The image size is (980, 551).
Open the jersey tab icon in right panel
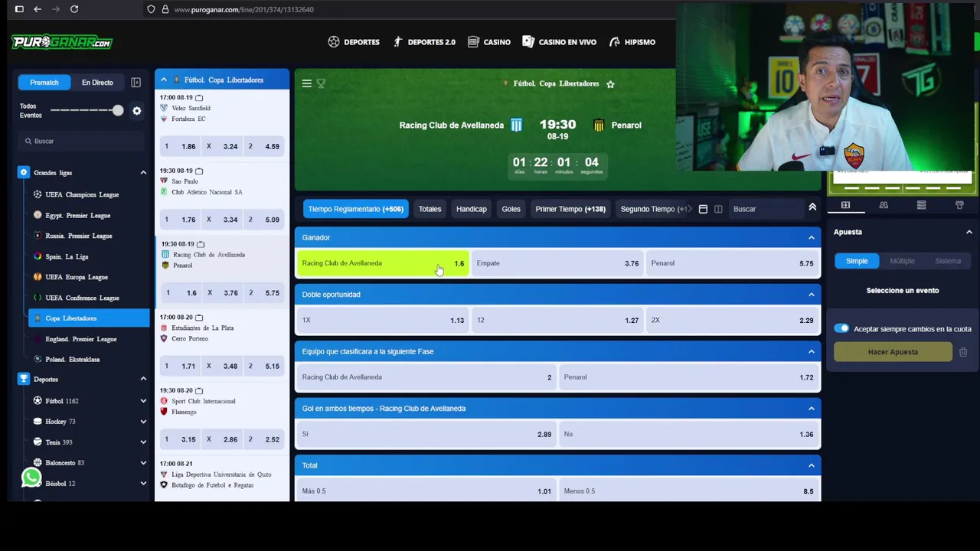click(959, 205)
